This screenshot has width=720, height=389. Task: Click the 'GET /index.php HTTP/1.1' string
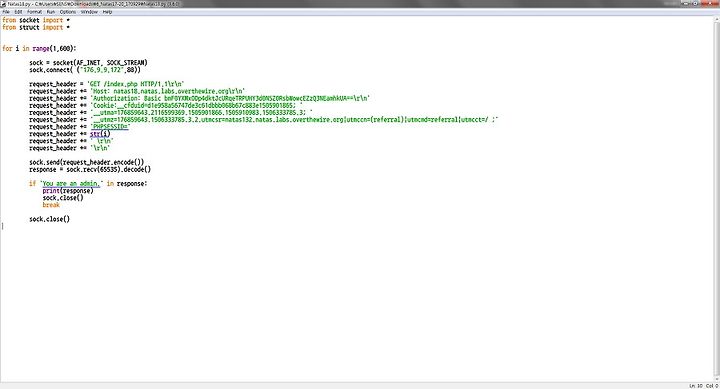(135, 84)
